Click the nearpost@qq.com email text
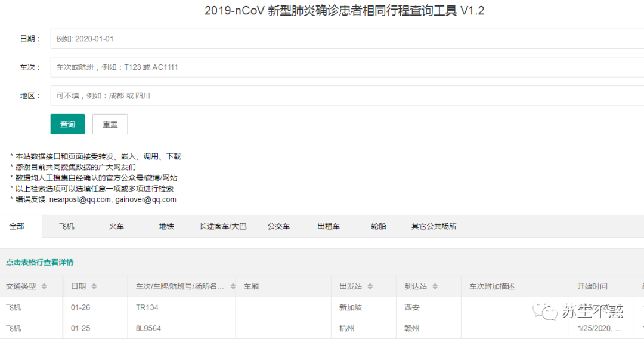 [x=80, y=199]
